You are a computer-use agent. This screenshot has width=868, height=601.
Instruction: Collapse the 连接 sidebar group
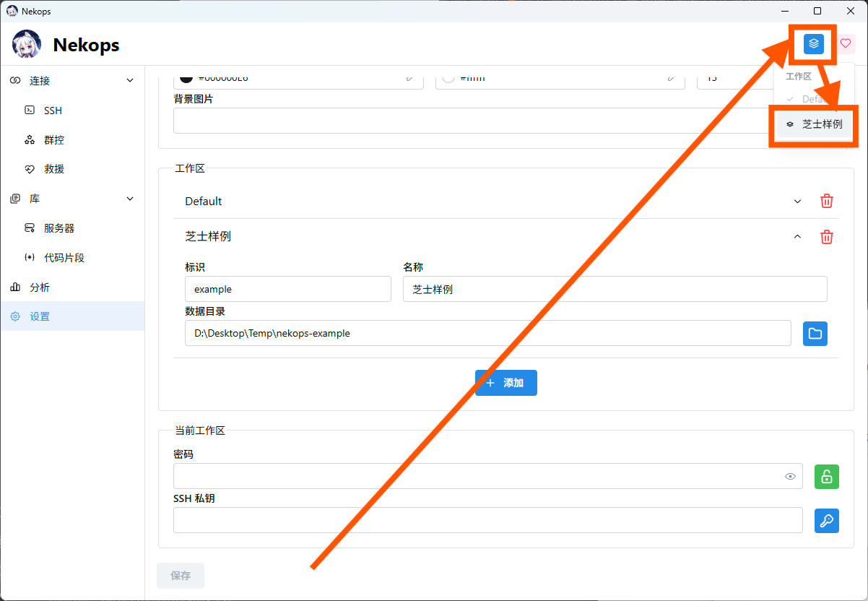point(130,81)
